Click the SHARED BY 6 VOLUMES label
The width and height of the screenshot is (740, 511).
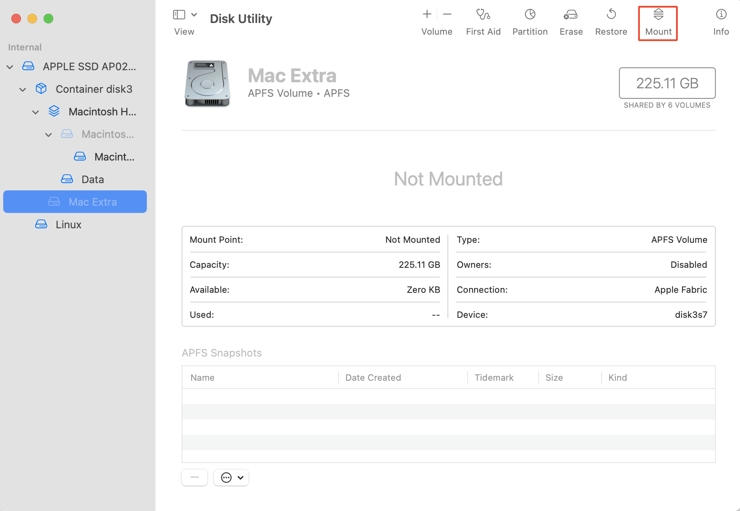[x=667, y=105]
